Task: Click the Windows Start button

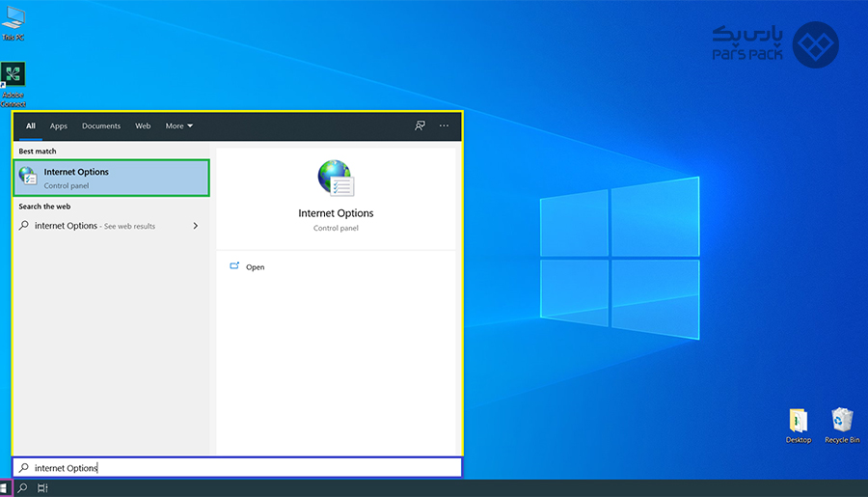Action: click(x=5, y=488)
